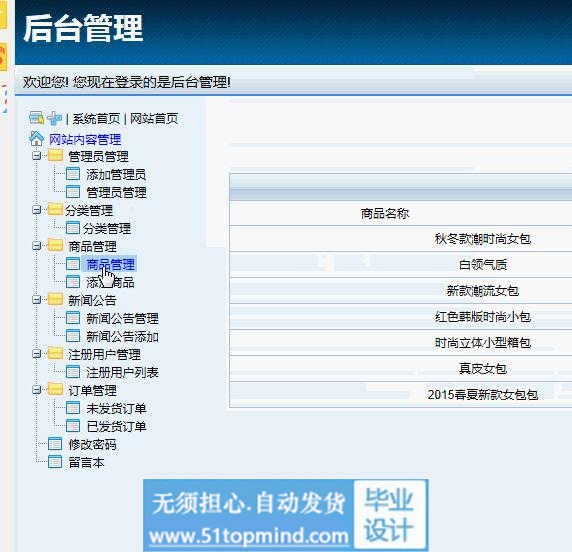Screen dimensions: 572x552
Task: Click the blue plus icon above the tree
Action: 55,118
